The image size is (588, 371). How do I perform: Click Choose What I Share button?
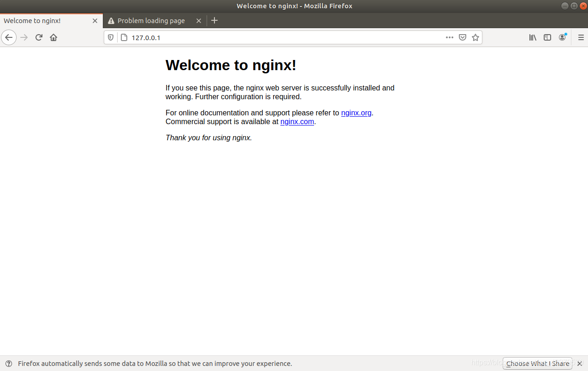tap(538, 364)
